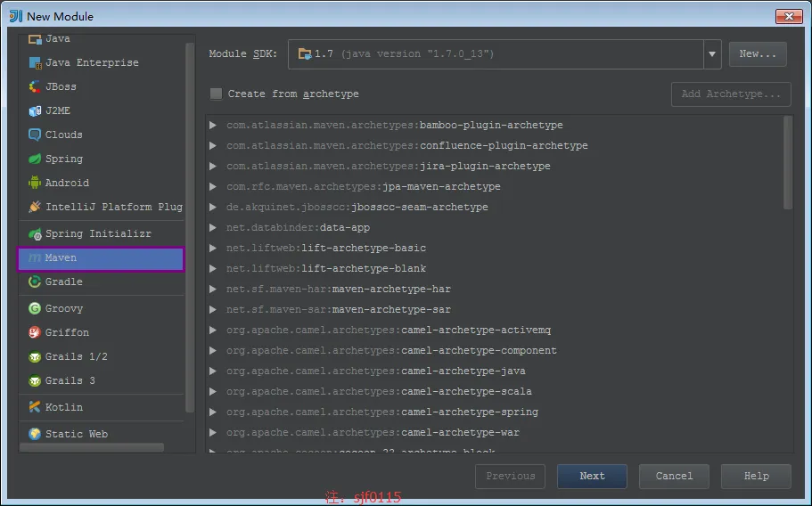The width and height of the screenshot is (812, 506).
Task: Click the IntelliJ logo in title bar
Action: (15, 16)
